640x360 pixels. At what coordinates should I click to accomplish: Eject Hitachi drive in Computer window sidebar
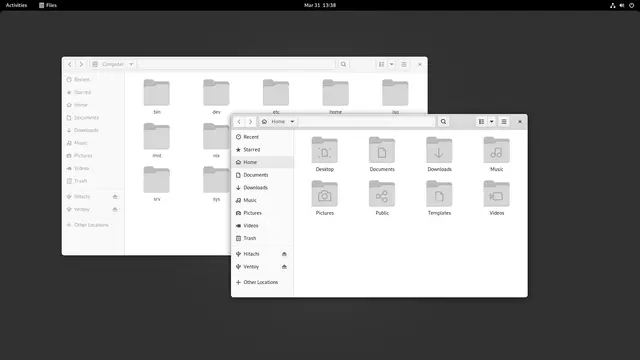tap(115, 197)
